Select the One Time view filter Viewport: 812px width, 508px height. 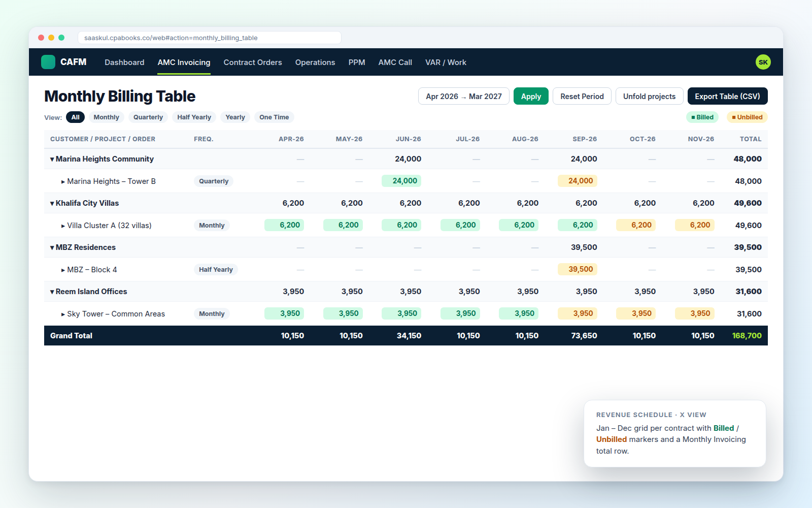tap(274, 117)
